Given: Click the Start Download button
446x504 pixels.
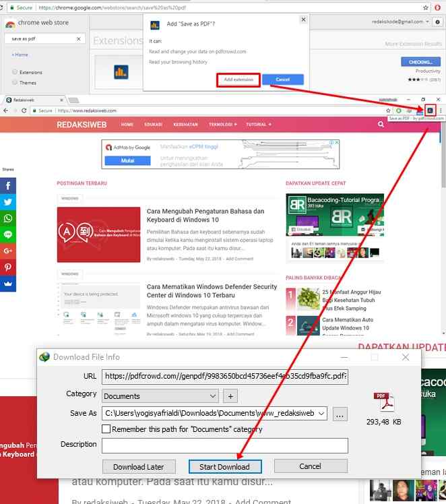Looking at the screenshot, I should coord(225,467).
